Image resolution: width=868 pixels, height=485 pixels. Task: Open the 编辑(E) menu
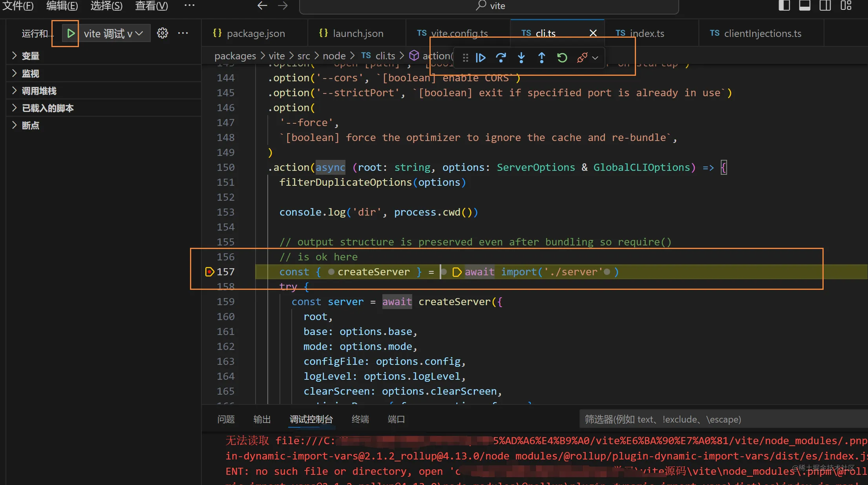pyautogui.click(x=62, y=5)
